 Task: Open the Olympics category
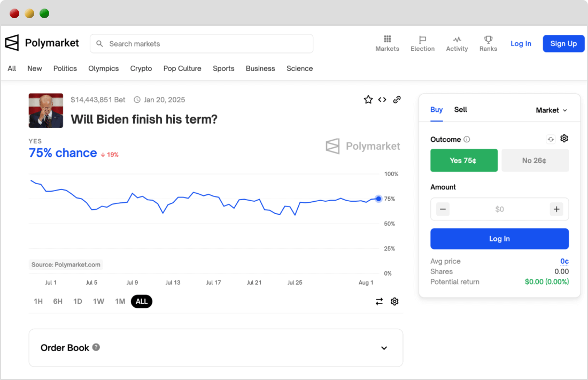[x=104, y=69]
